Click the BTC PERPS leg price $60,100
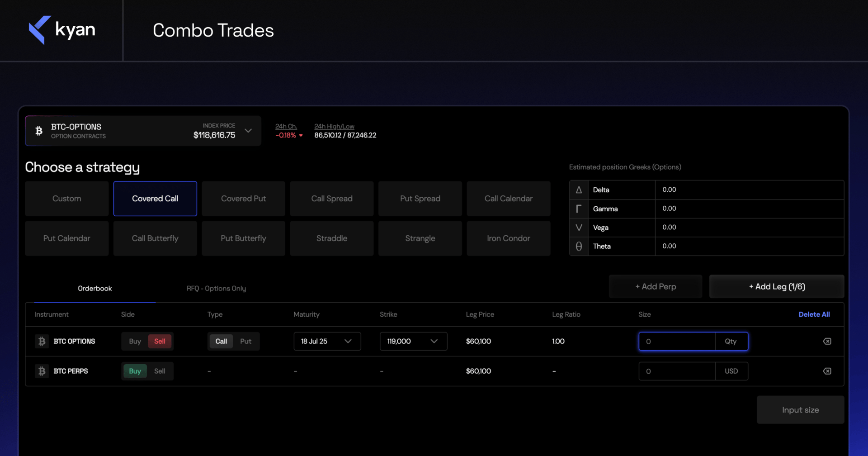The image size is (868, 456). (478, 371)
